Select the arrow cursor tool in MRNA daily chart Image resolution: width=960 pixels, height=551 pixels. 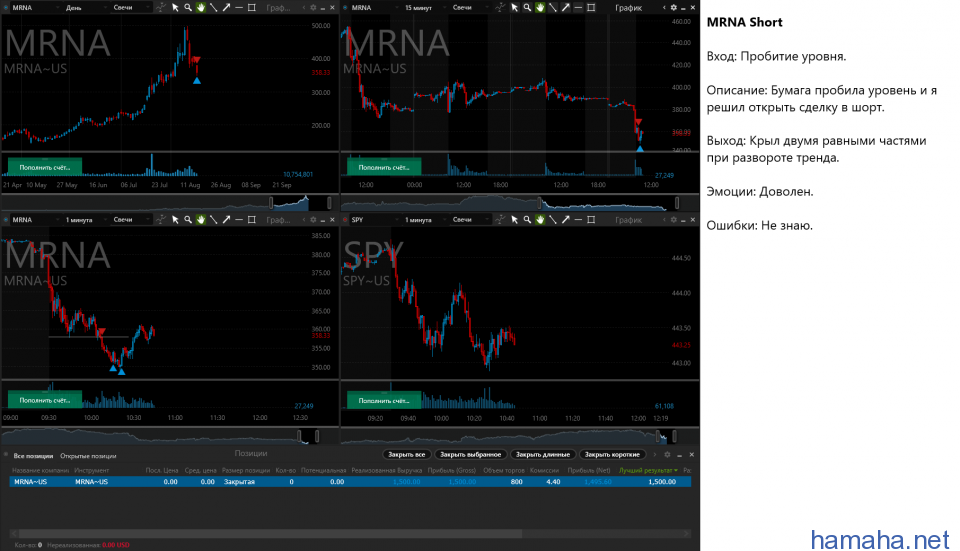pyautogui.click(x=175, y=7)
